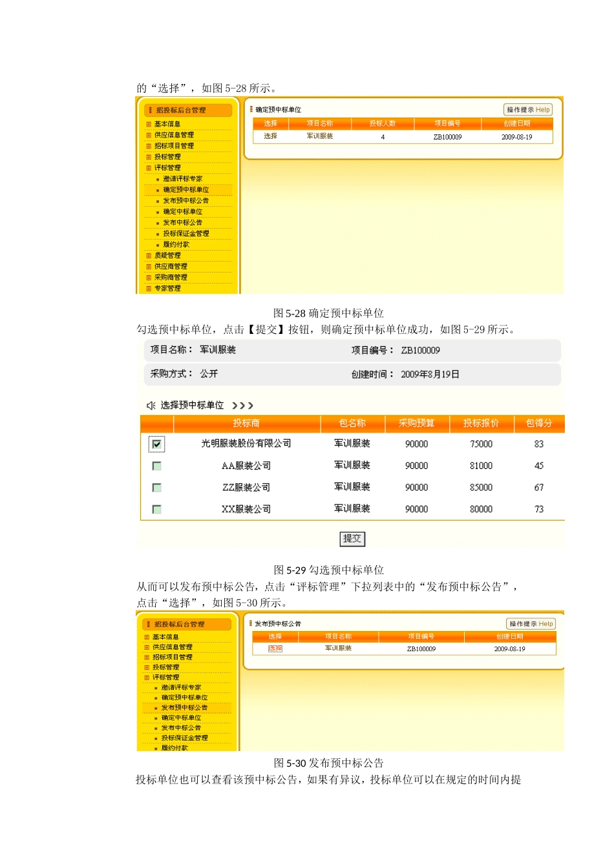This screenshot has height=868, width=614.
Task: Open 投标保证金管理 in figure 5-30 sidebar
Action: [x=184, y=738]
